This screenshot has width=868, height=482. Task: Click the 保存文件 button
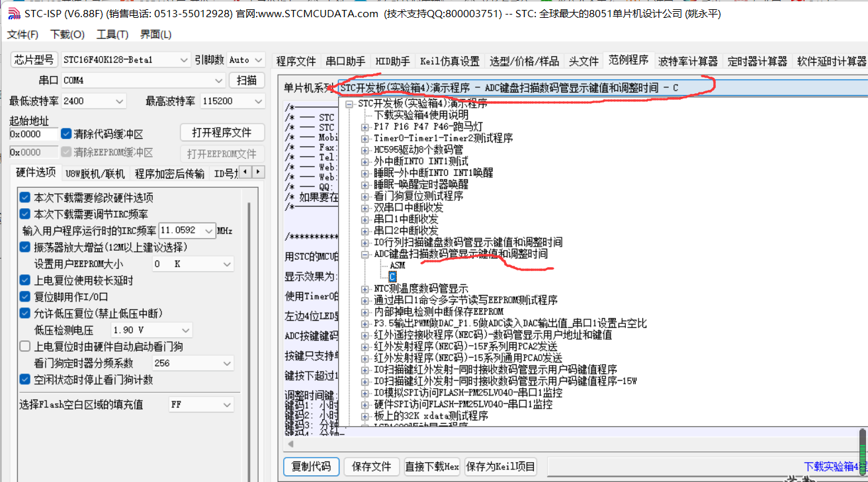click(372, 466)
